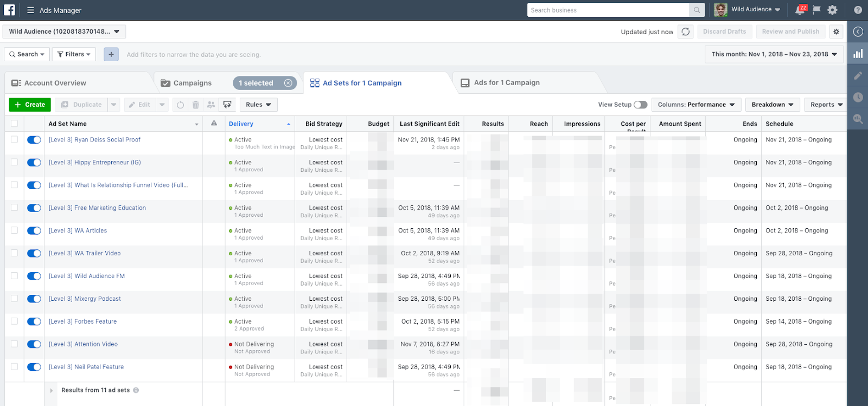The image size is (868, 406).
Task: Toggle the select-all checkbox in table header
Action: pos(14,124)
